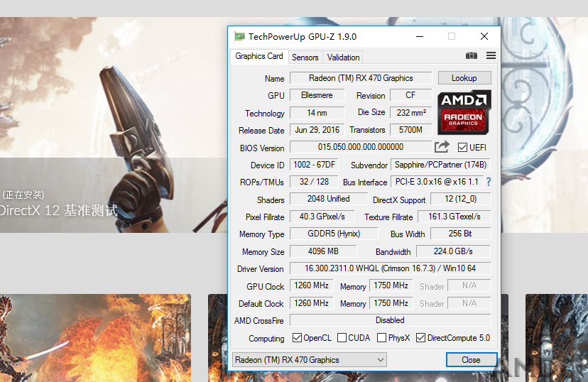Screen dimensions: 588x382
Task: Click the GPU Clock row Shader N/A field
Action: point(469,285)
